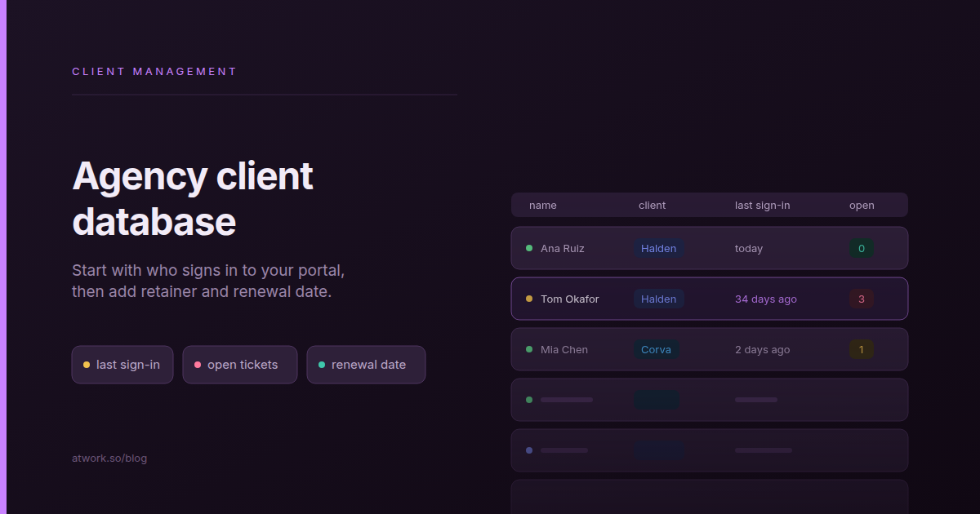
Task: Click the "today" sign-in value
Action: 749,249
